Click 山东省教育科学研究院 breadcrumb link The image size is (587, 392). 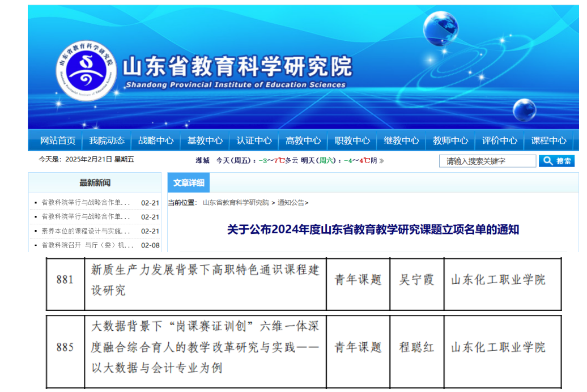[x=236, y=203]
